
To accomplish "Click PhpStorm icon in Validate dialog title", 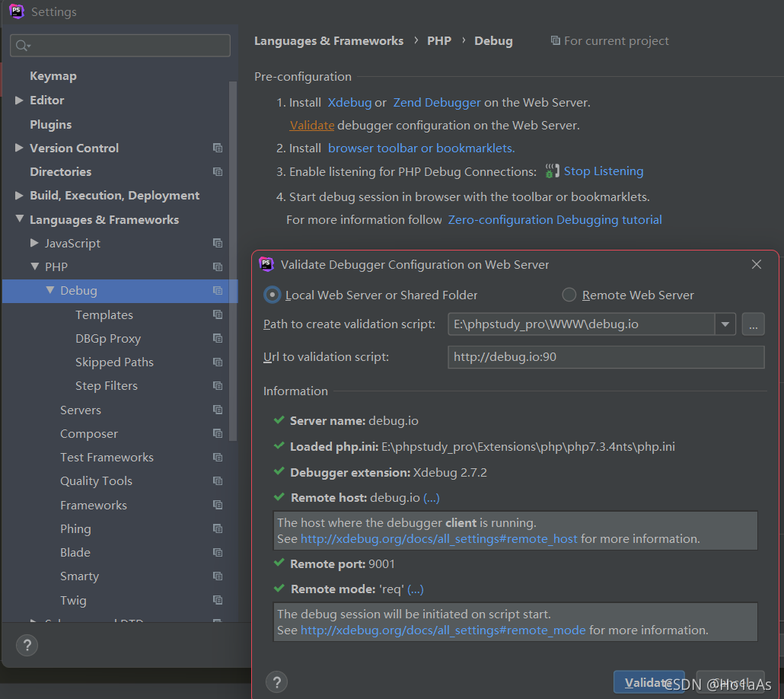I will pos(266,263).
